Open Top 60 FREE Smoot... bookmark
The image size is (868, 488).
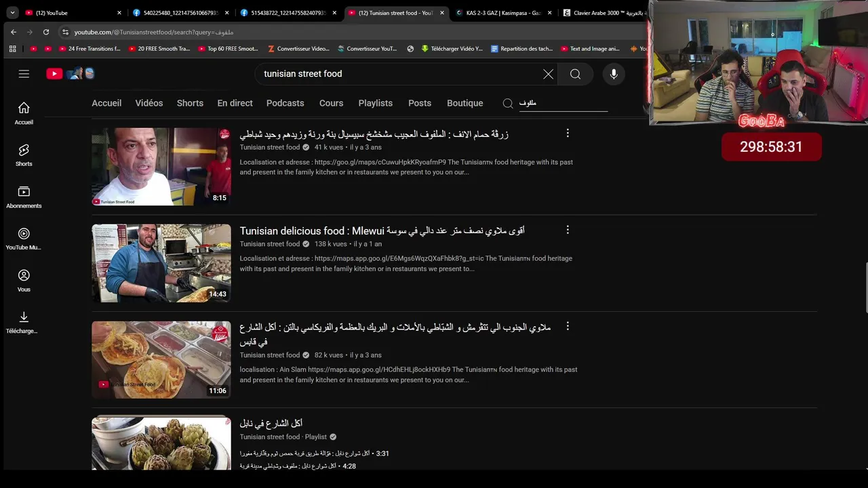[x=228, y=49]
